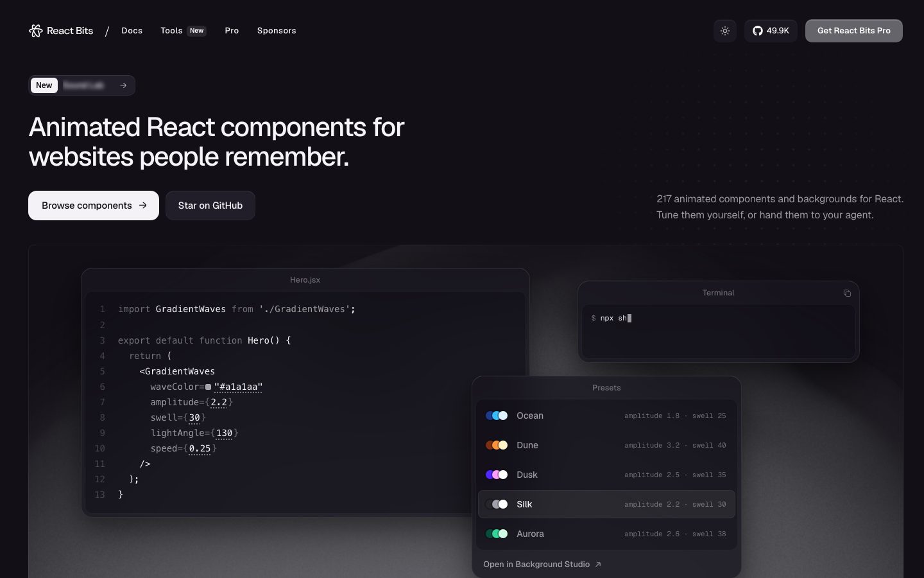This screenshot has width=924, height=578.
Task: Select the Silk preset name
Action: [524, 504]
